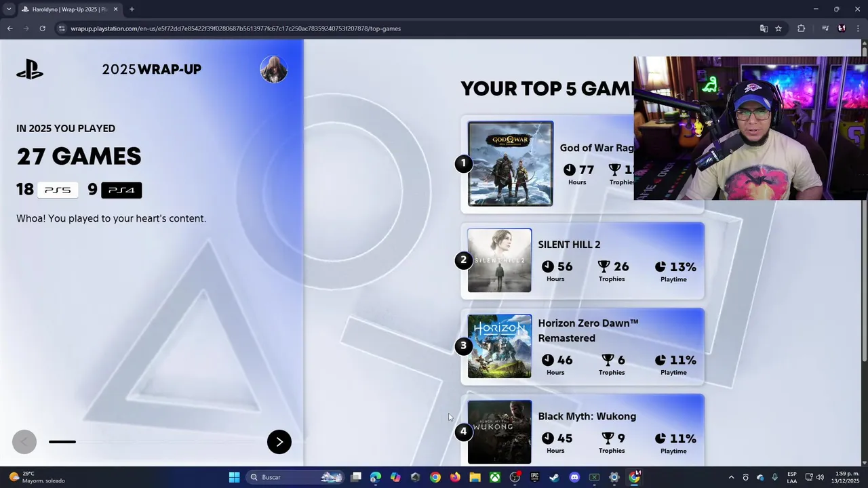Image resolution: width=868 pixels, height=488 pixels.
Task: Open Firefox from the taskbar
Action: click(455, 477)
